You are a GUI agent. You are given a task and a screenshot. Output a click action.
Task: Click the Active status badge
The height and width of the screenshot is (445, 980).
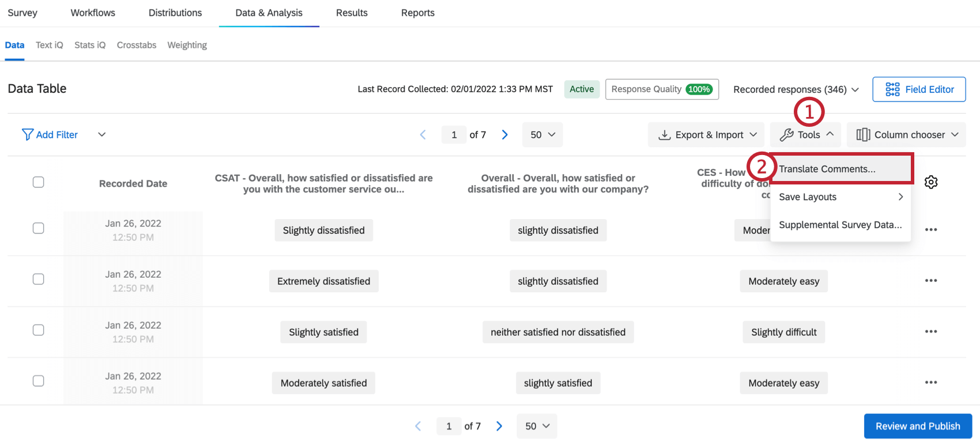(x=582, y=89)
